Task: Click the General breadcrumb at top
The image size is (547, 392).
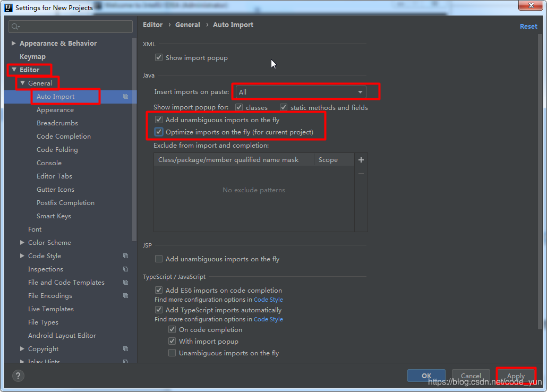Action: pyautogui.click(x=187, y=25)
